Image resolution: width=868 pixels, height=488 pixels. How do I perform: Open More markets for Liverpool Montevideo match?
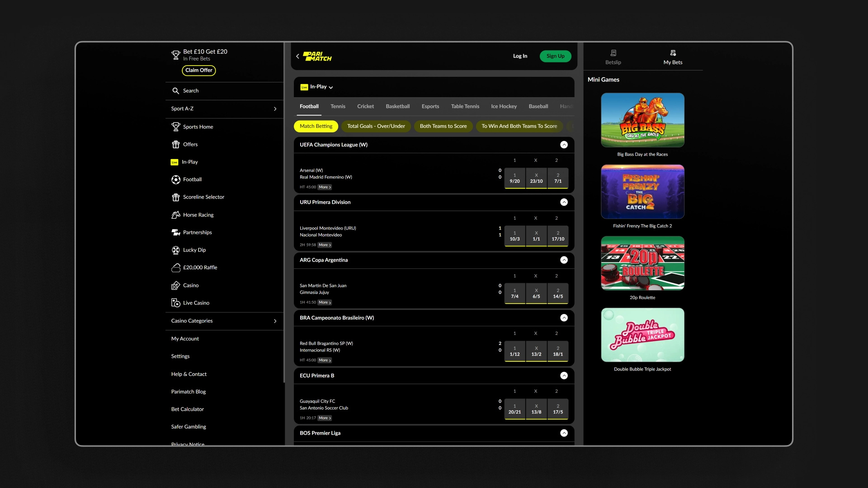pyautogui.click(x=325, y=245)
